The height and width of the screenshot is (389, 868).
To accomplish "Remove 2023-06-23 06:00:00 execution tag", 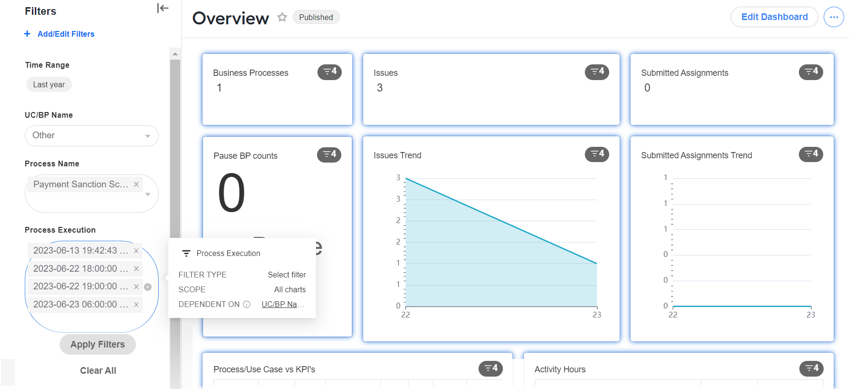I will click(136, 305).
